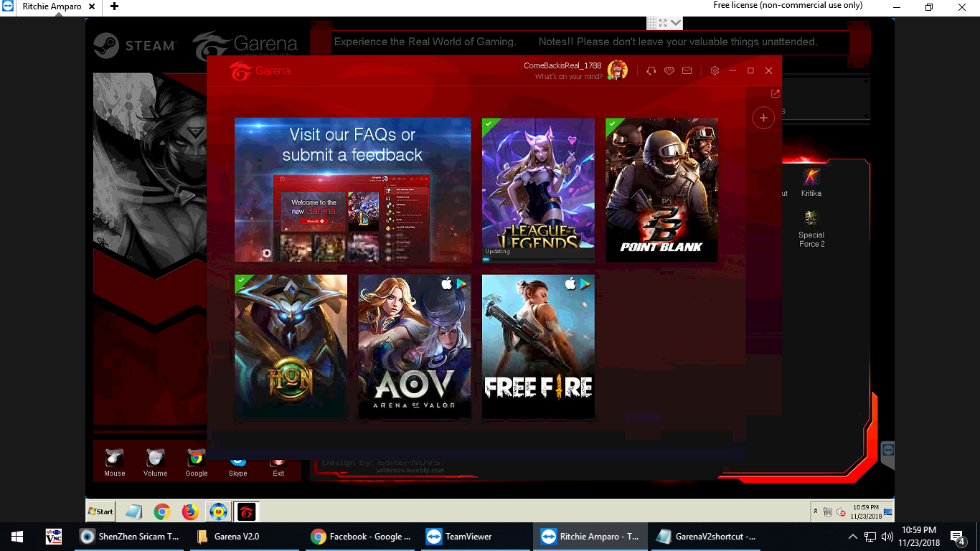Click the TeamViewer toolbar grid handle

[652, 23]
